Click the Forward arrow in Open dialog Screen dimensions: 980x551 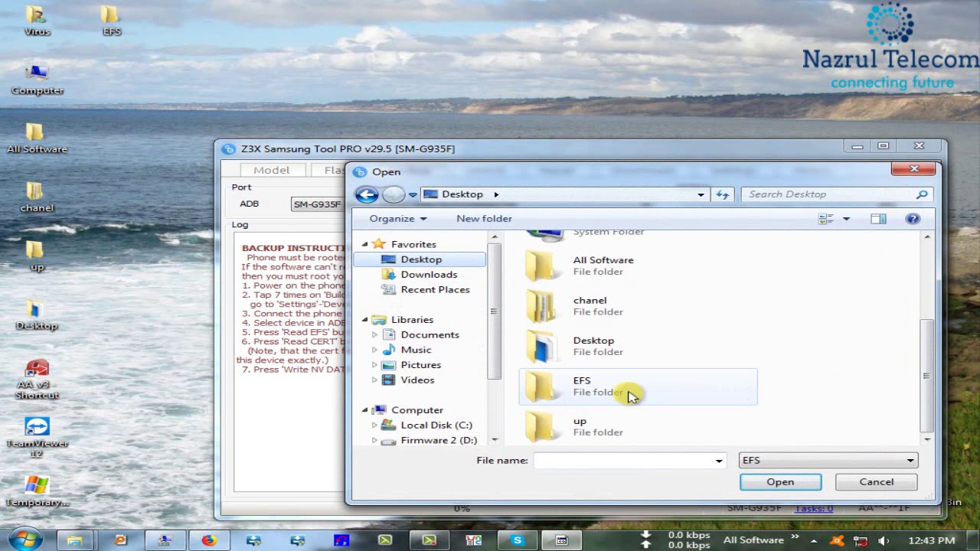(x=393, y=194)
